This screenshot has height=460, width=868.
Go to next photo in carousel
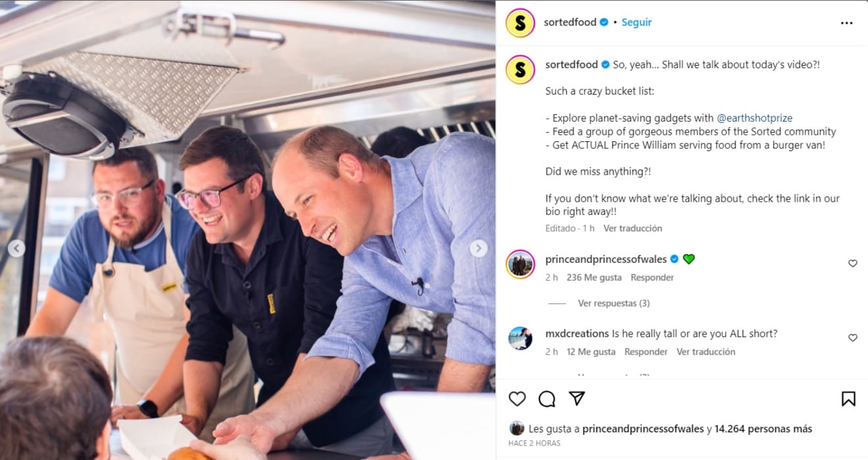click(x=479, y=248)
